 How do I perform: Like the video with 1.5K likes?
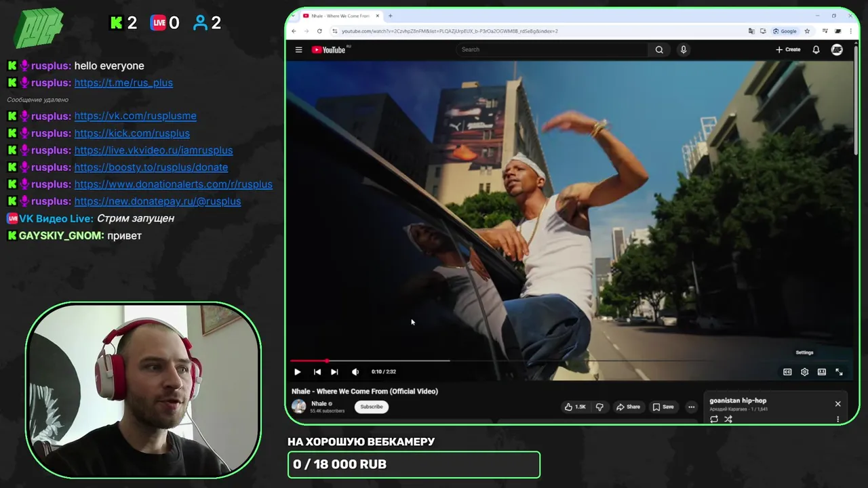tap(575, 407)
